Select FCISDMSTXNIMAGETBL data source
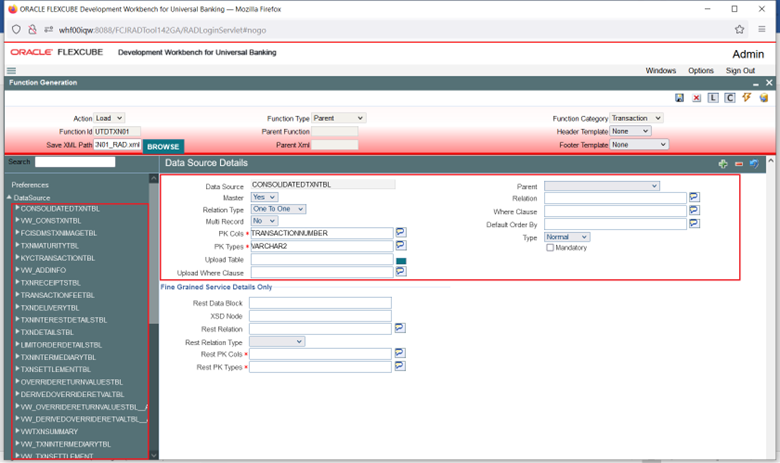 click(x=59, y=233)
